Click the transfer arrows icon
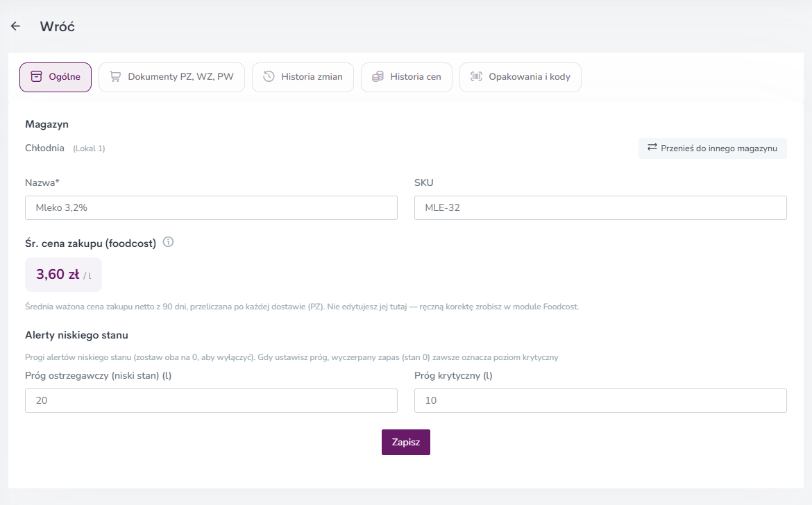This screenshot has width=812, height=505. click(652, 148)
